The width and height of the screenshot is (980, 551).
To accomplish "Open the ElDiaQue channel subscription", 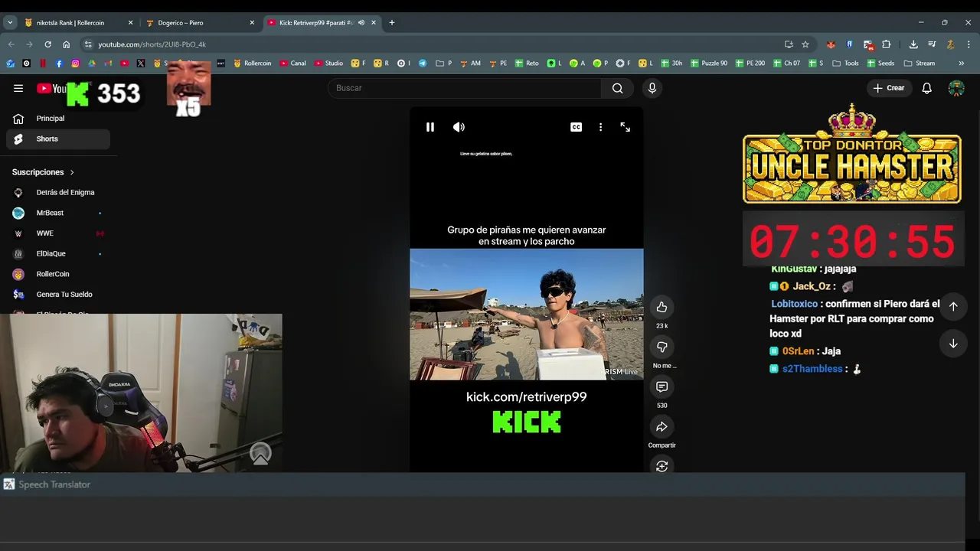I will point(58,253).
